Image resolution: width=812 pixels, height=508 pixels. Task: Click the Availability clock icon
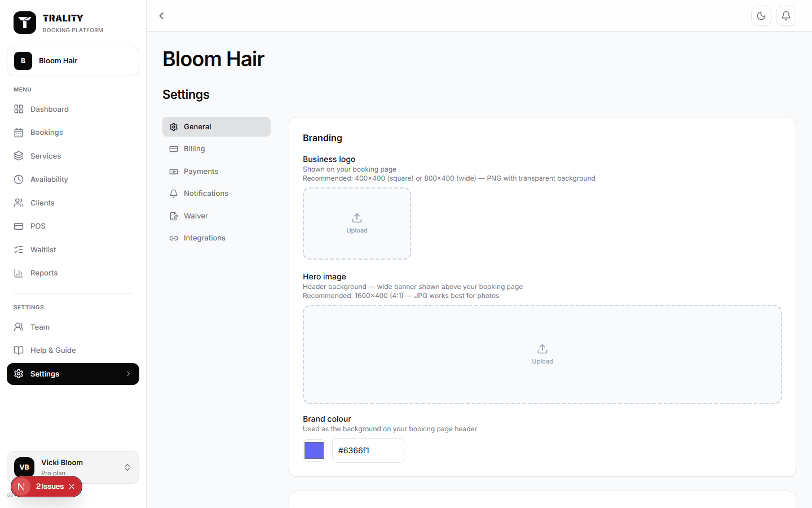coord(19,179)
